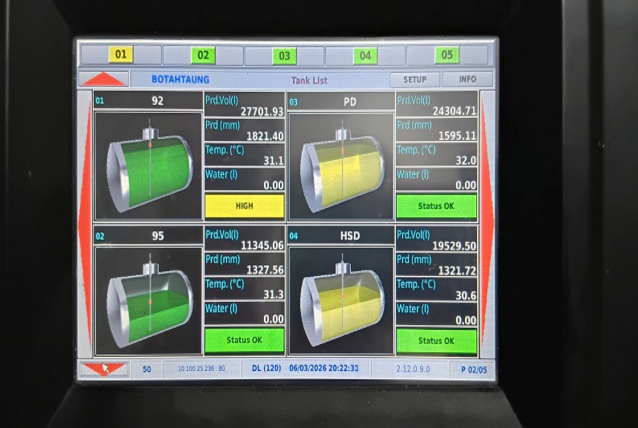638x428 pixels.
Task: Click the INFO button
Action: (x=467, y=79)
